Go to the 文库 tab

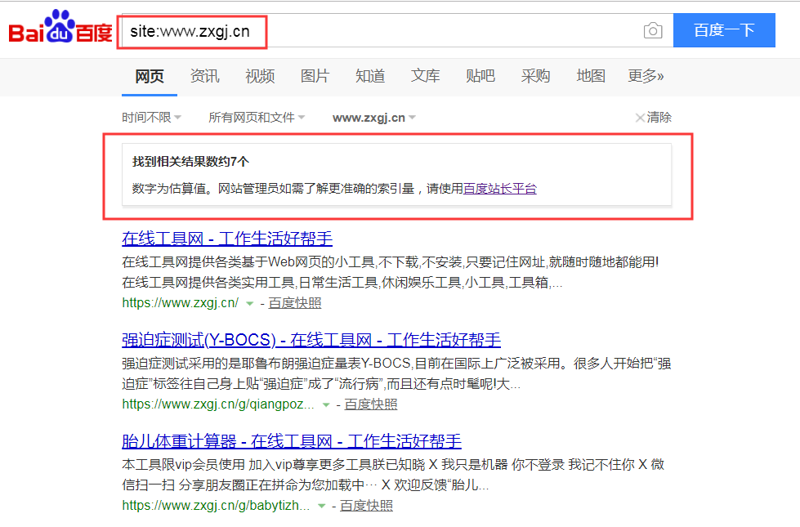(426, 76)
